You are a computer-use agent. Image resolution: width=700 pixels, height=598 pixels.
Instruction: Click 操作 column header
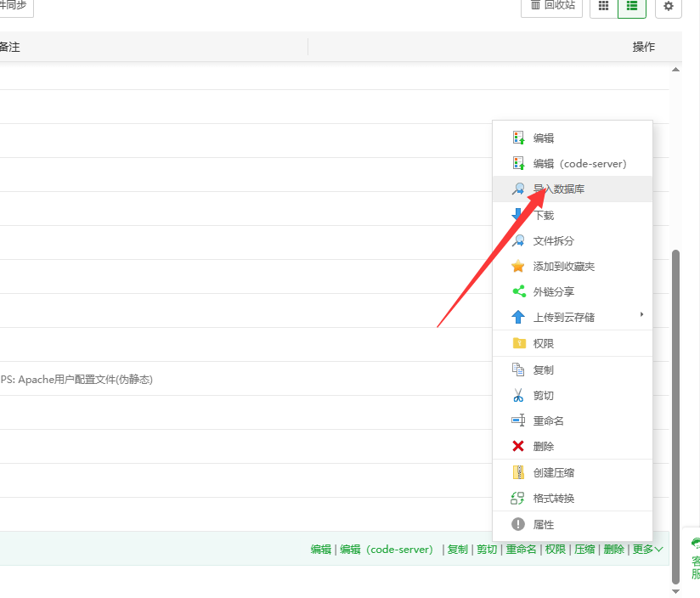pos(643,47)
